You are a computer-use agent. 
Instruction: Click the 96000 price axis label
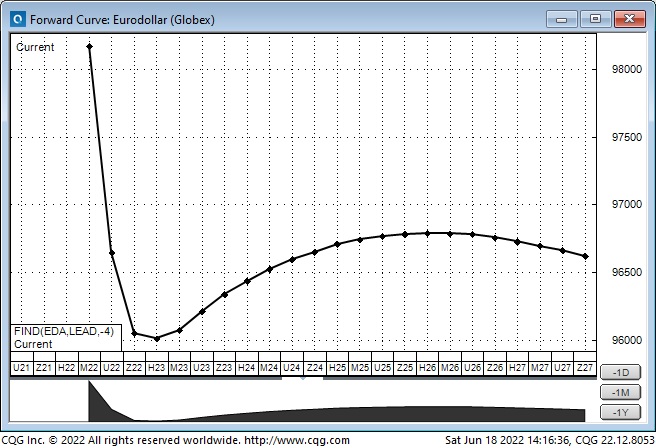click(x=626, y=340)
